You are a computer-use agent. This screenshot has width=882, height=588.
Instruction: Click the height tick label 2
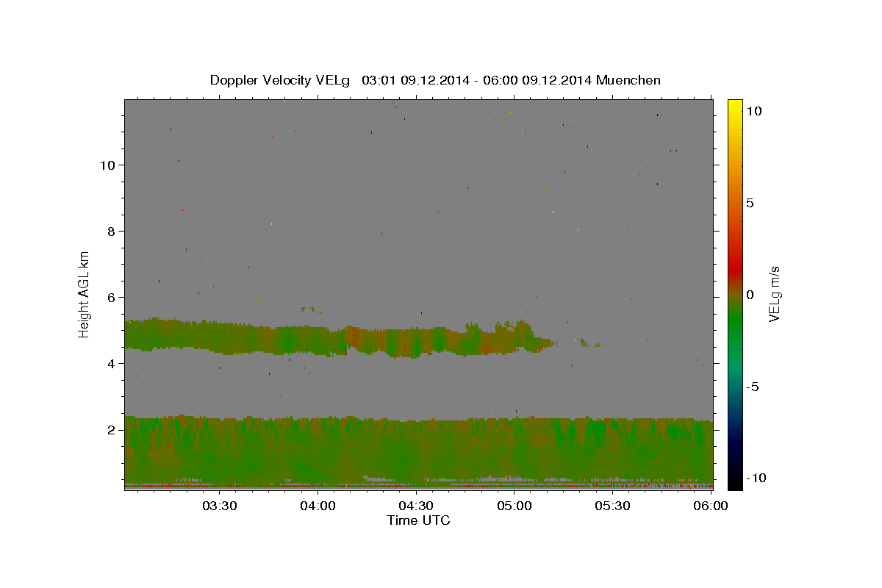point(110,429)
